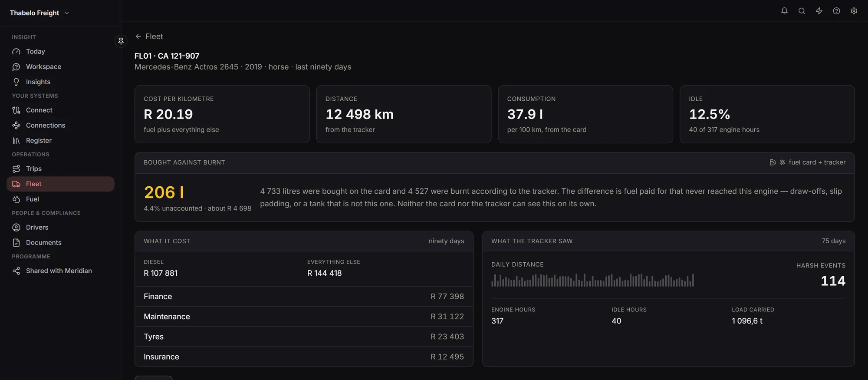This screenshot has width=868, height=380.
Task: Open Insights in the sidebar
Action: pyautogui.click(x=60, y=82)
